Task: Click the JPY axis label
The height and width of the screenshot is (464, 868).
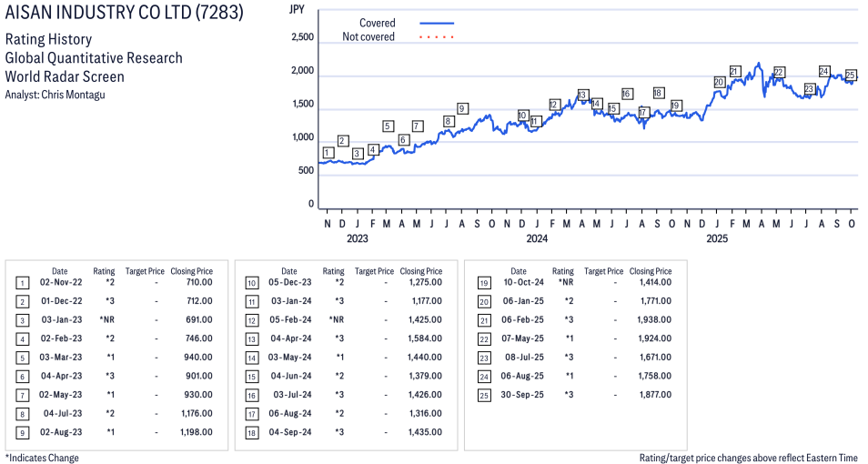Action: [x=296, y=9]
